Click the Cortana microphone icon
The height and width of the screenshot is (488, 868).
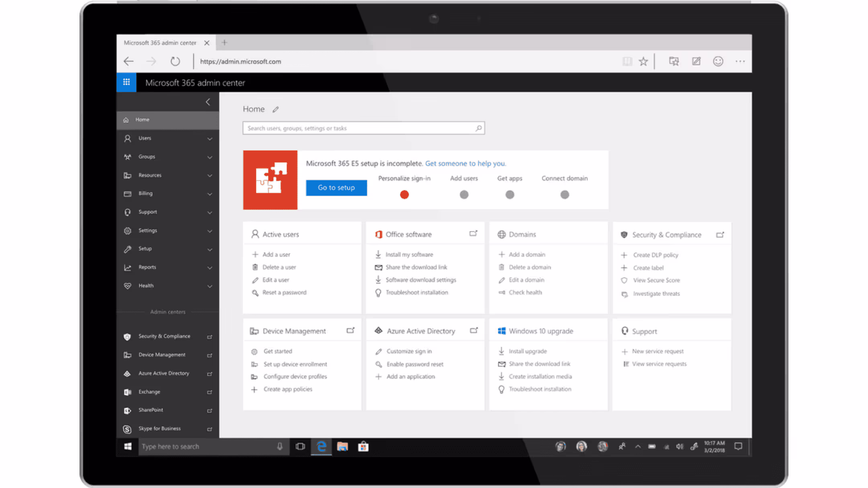tap(280, 447)
